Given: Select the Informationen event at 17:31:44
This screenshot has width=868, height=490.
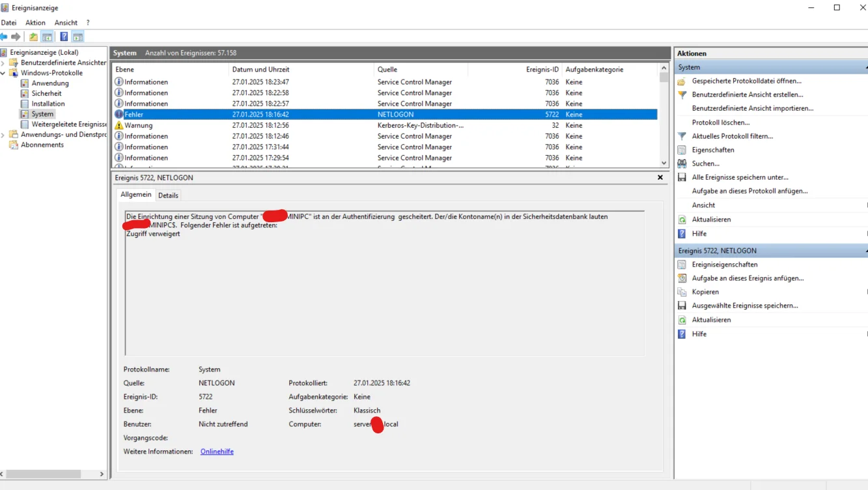Looking at the screenshot, I should click(385, 147).
